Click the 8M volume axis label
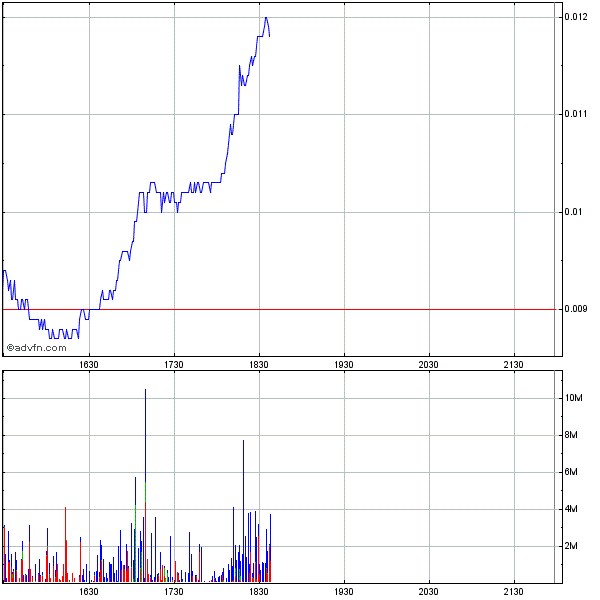Screen dimensions: 600x600 click(571, 435)
